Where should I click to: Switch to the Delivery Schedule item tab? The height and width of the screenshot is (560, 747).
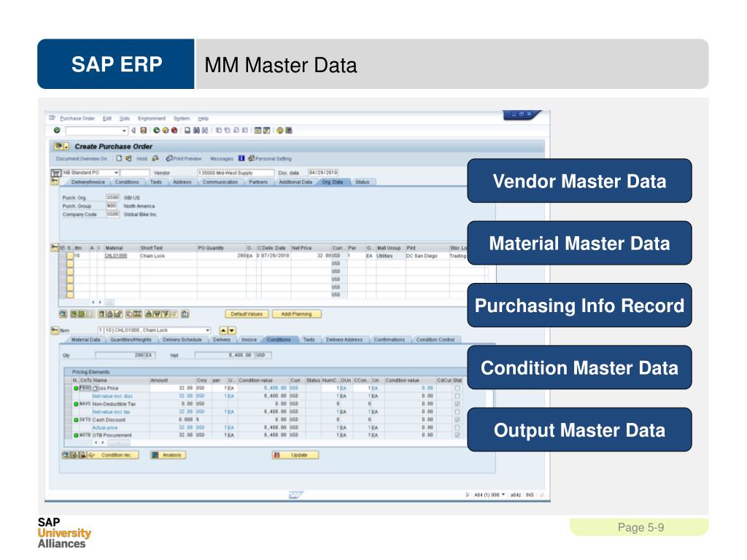(x=182, y=340)
